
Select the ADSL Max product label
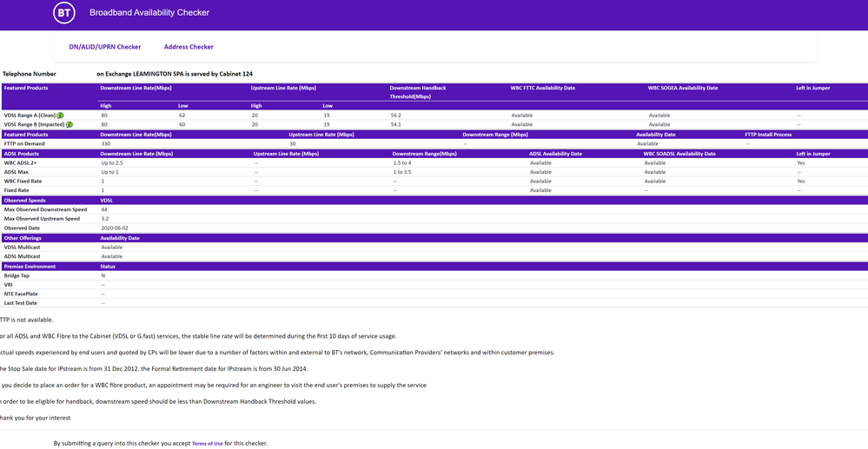17,172
